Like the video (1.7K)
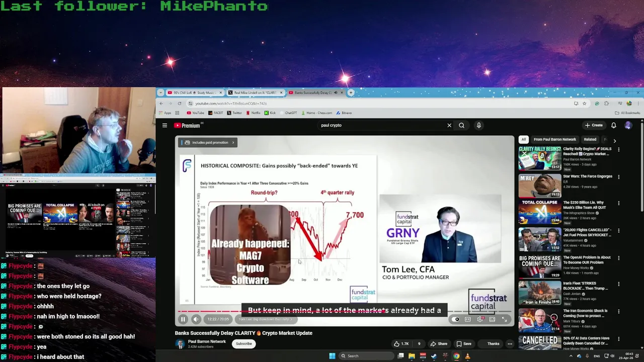The width and height of the screenshot is (644, 362). coord(401,344)
